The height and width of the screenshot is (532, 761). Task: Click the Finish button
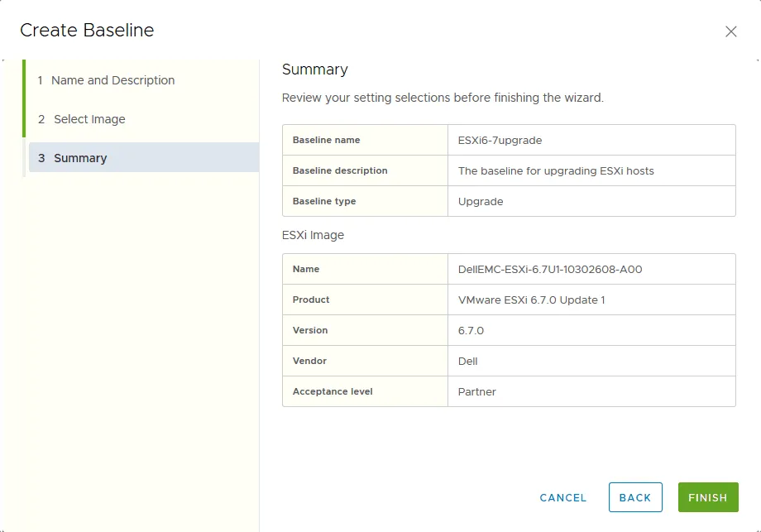coord(707,497)
